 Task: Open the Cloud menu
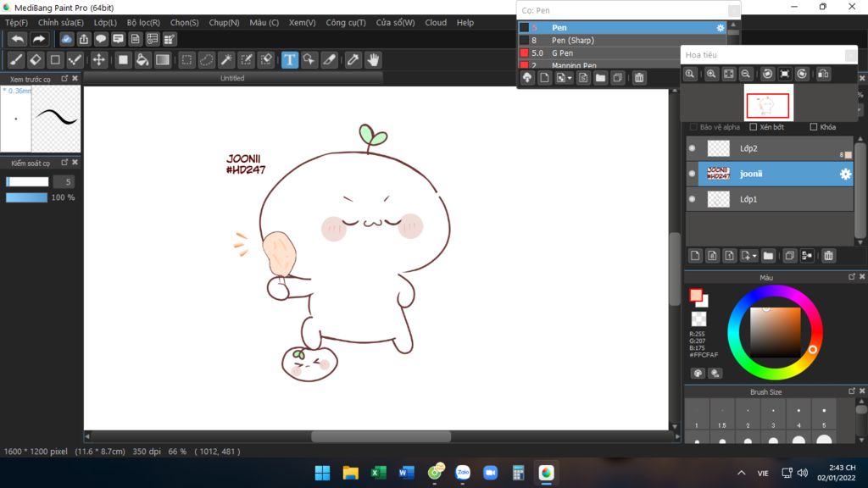click(x=436, y=23)
